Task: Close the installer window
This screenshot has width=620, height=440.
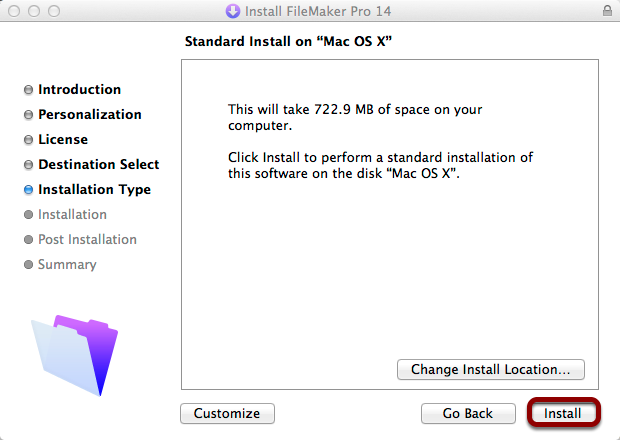Action: coord(14,11)
